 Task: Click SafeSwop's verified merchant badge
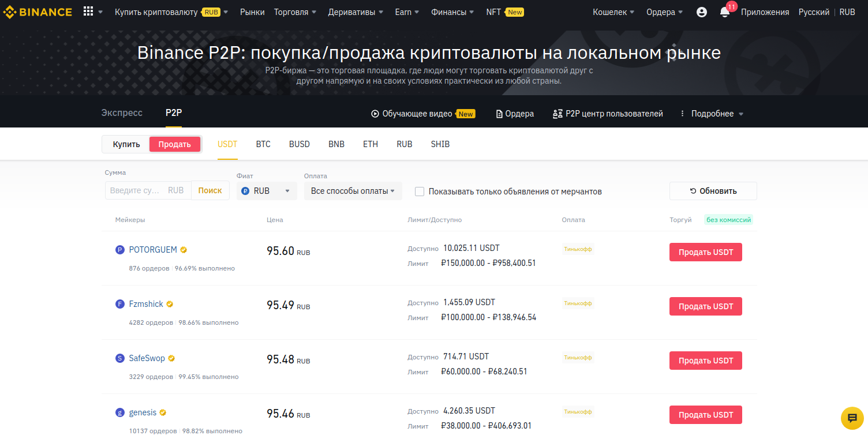(x=171, y=358)
